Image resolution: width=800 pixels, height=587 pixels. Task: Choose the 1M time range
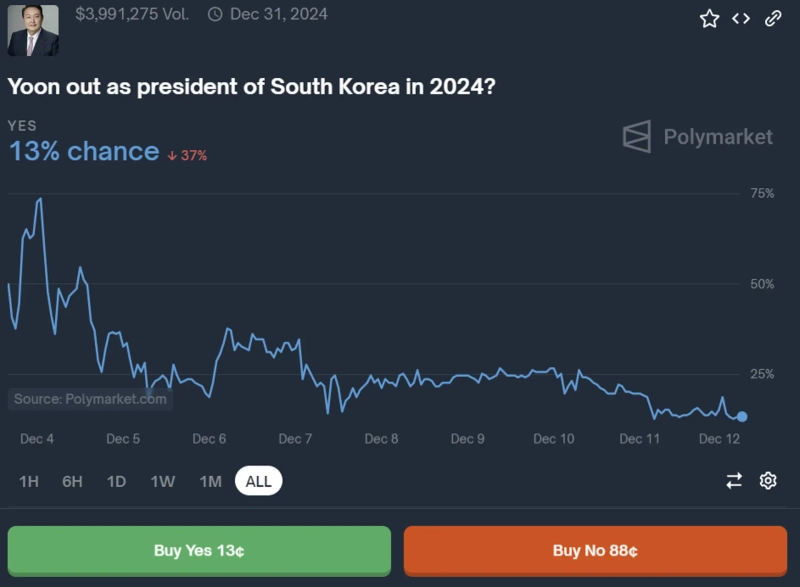[210, 482]
